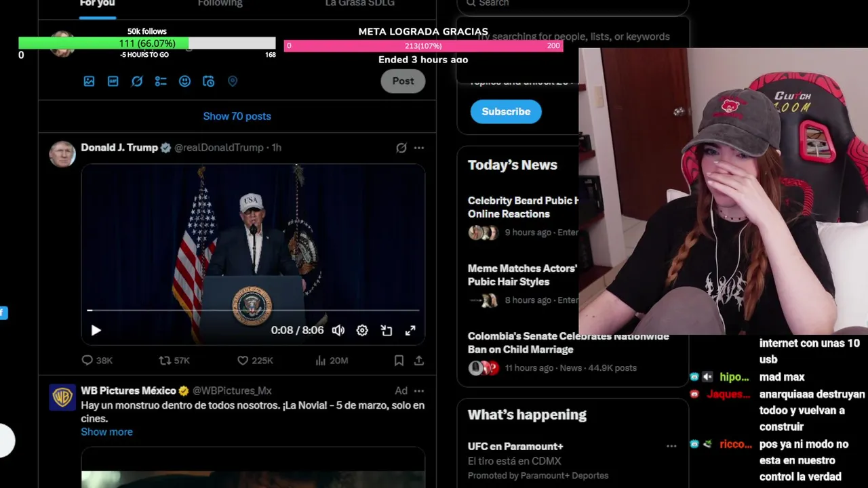Screen dimensions: 868x488
Task: Open WB Pictures México avatar
Action: tap(62, 397)
